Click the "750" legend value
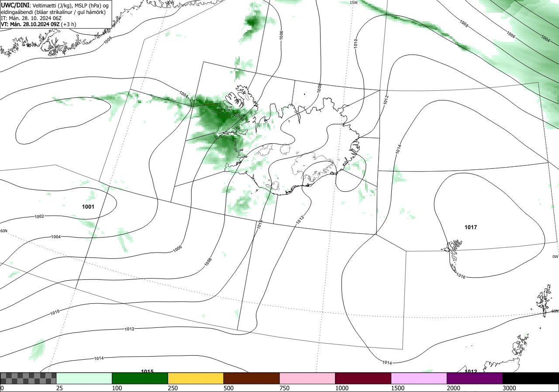 click(x=284, y=388)
